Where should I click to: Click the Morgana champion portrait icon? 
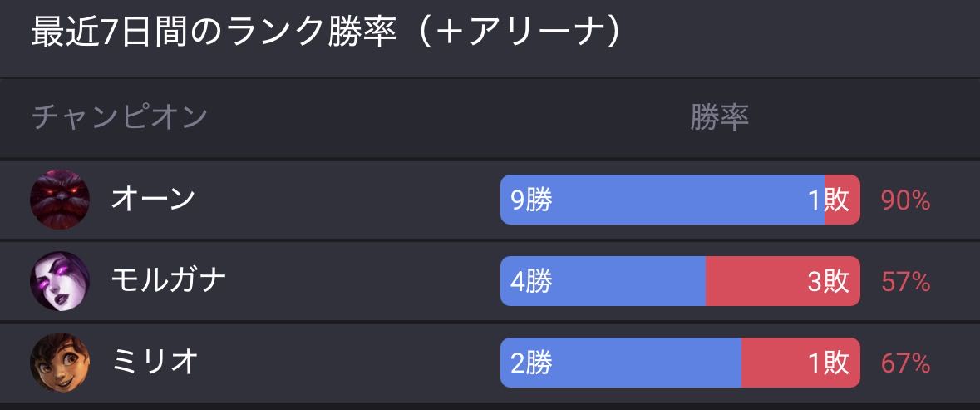click(60, 281)
